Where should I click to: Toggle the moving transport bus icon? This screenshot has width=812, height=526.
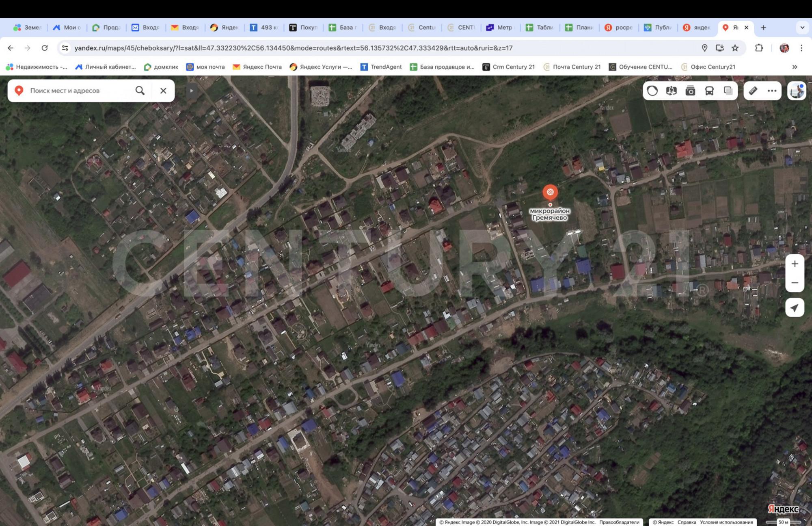click(x=709, y=91)
